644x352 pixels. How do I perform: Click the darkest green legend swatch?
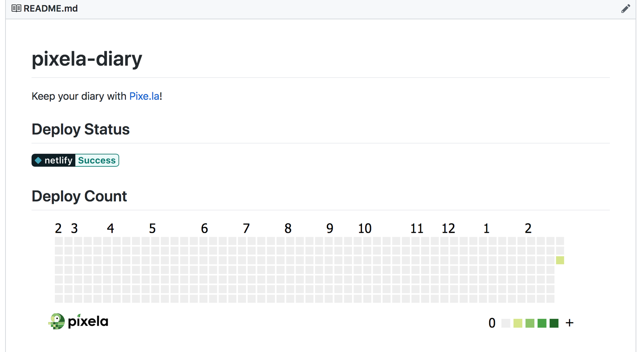click(554, 323)
